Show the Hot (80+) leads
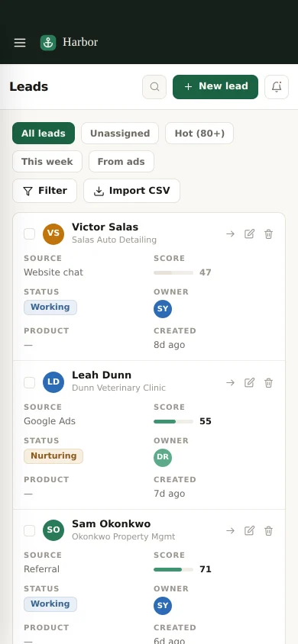This screenshot has height=644, width=298. tap(199, 133)
